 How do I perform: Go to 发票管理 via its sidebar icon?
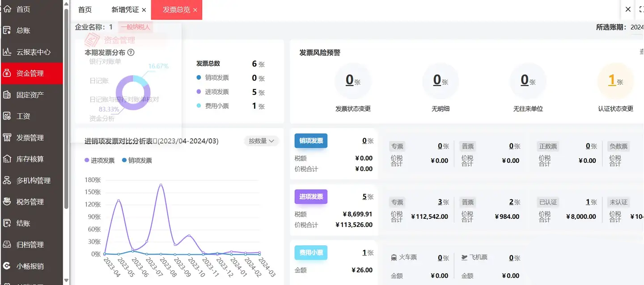[7, 138]
